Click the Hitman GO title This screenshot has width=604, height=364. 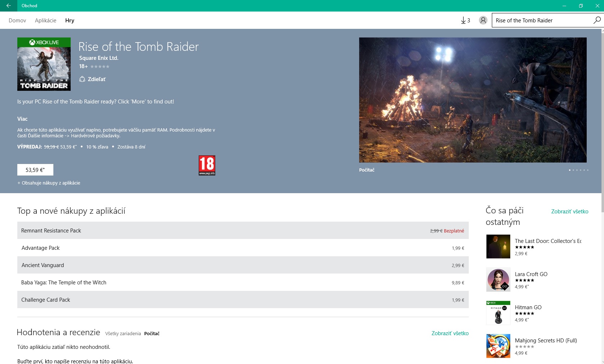click(x=528, y=307)
